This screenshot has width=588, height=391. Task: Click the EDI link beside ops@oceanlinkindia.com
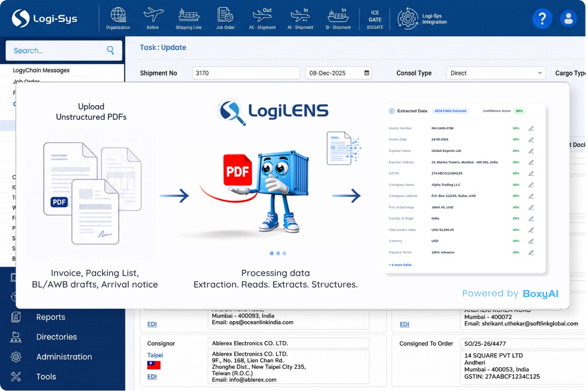(x=152, y=324)
